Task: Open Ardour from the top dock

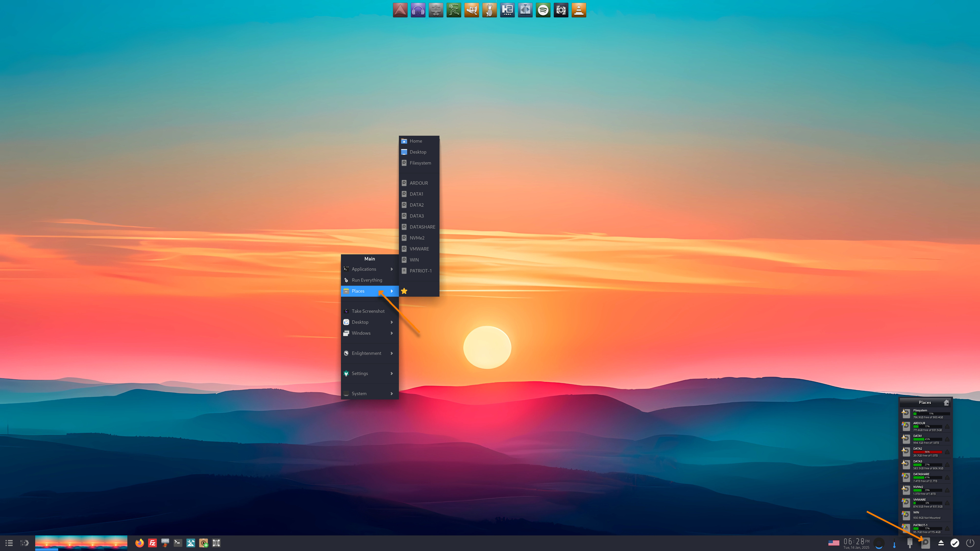Action: pyautogui.click(x=400, y=10)
